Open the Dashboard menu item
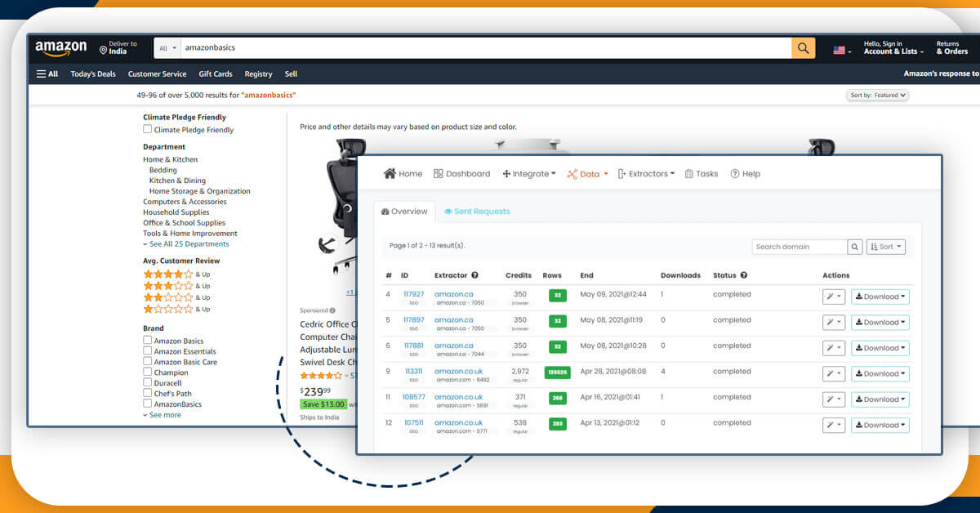The image size is (980, 513). (462, 174)
